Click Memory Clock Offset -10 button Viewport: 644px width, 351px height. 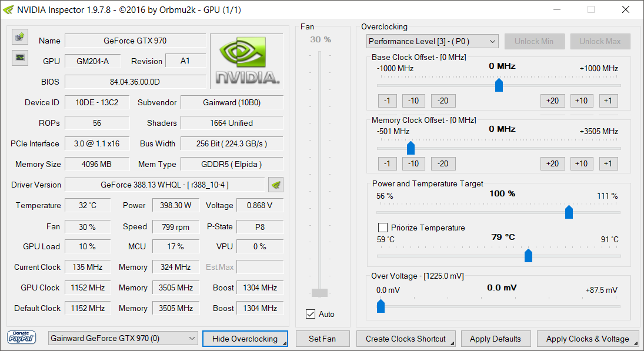click(x=413, y=163)
